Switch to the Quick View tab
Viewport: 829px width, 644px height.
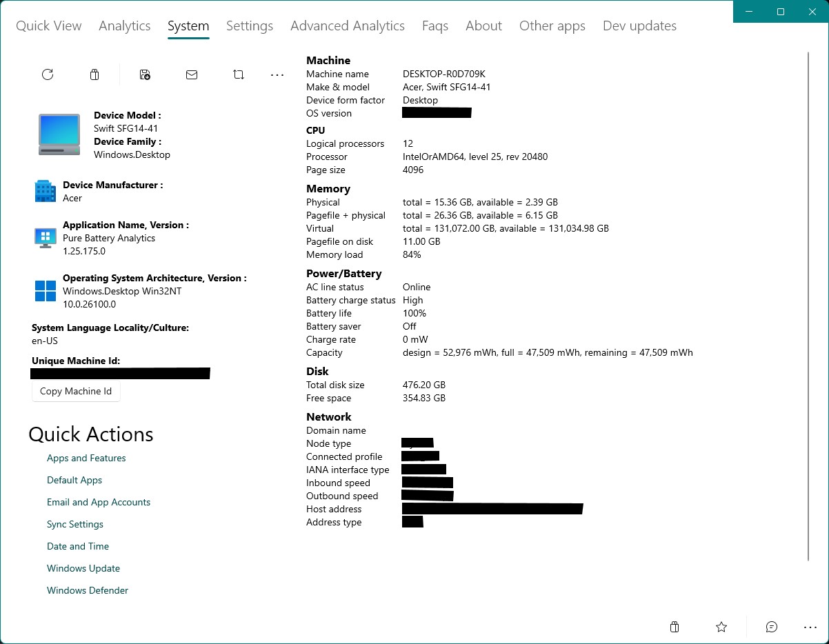pos(49,26)
